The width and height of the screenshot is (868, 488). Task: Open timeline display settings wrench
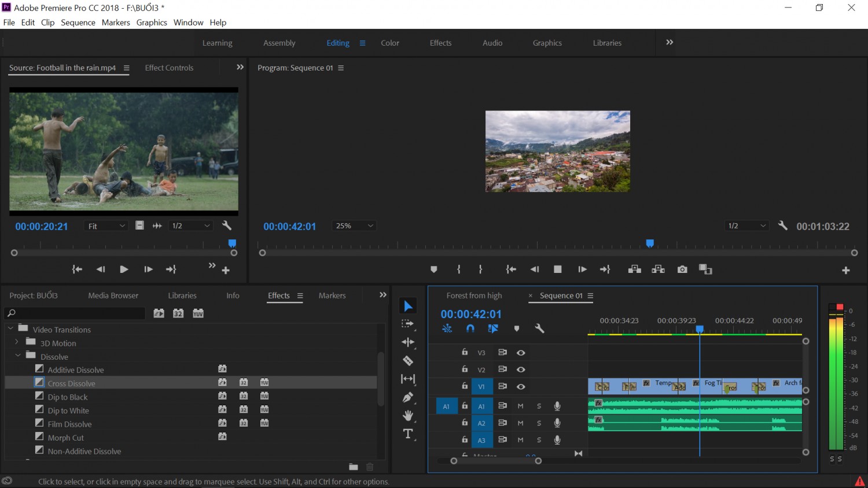tap(539, 328)
